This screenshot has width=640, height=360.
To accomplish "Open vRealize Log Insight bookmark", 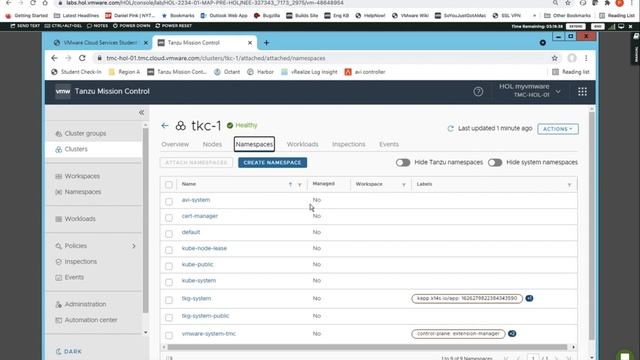I will 309,72.
